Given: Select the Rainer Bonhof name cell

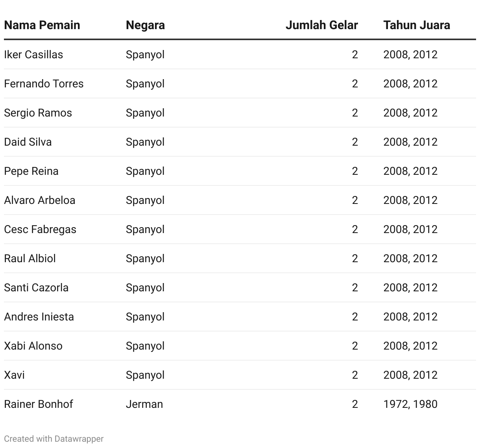Looking at the screenshot, I should 39,404.
